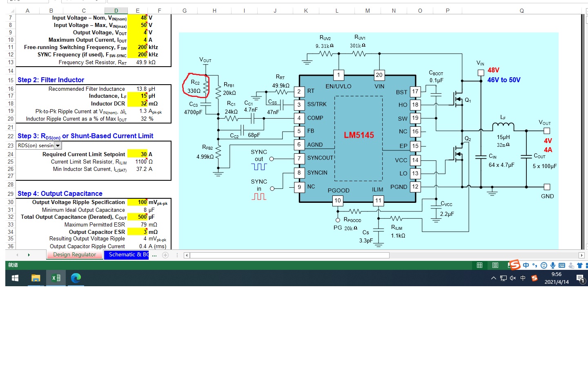Click the next sheet tab arrow

(29, 255)
